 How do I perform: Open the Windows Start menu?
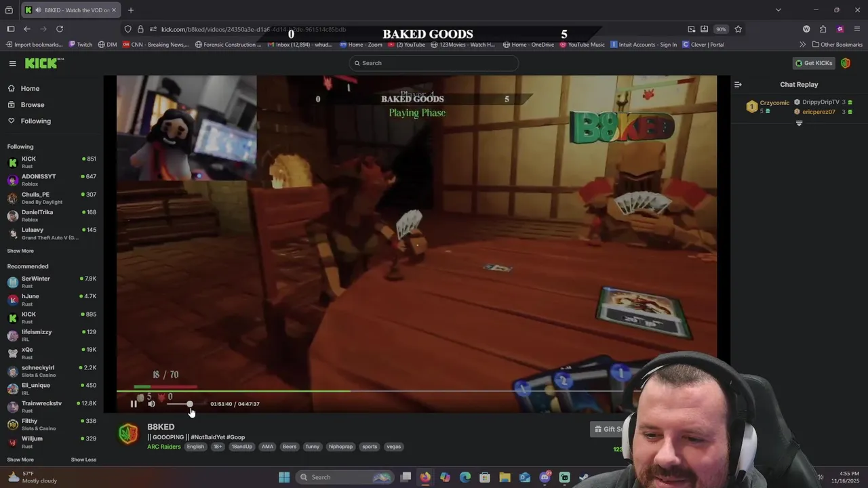[x=284, y=477]
